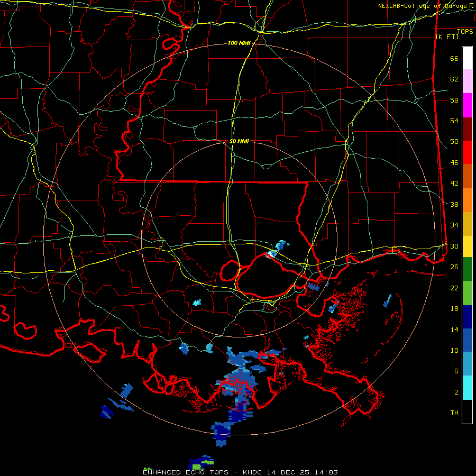Click the white swatch in the tops legend
This screenshot has height=476, width=476.
coord(467,58)
